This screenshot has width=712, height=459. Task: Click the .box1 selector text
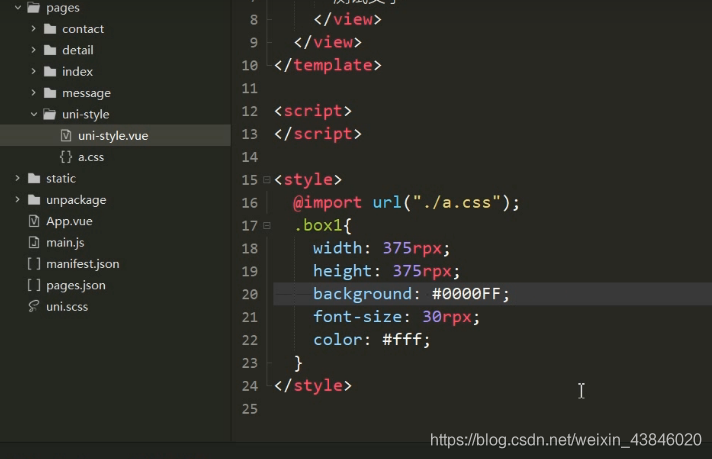317,225
